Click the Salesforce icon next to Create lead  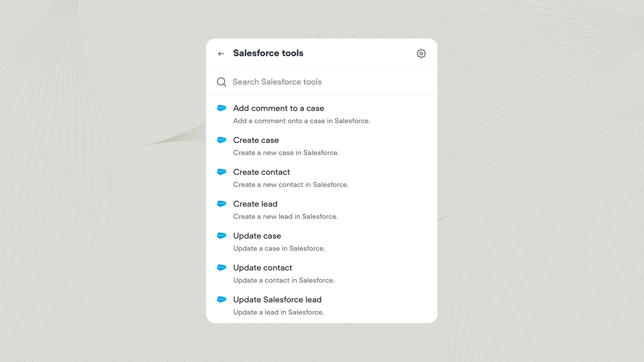(222, 203)
